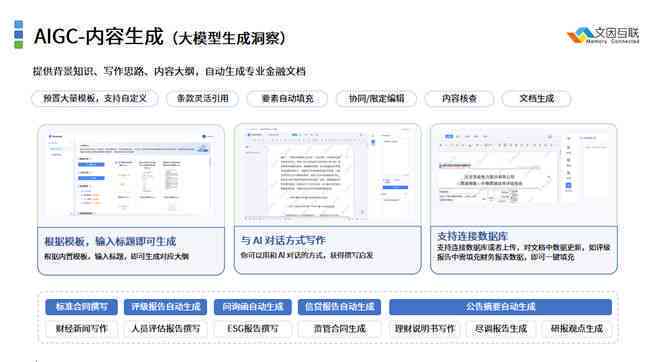
Task: Select the 条款灵活引用 pill
Action: (x=202, y=98)
